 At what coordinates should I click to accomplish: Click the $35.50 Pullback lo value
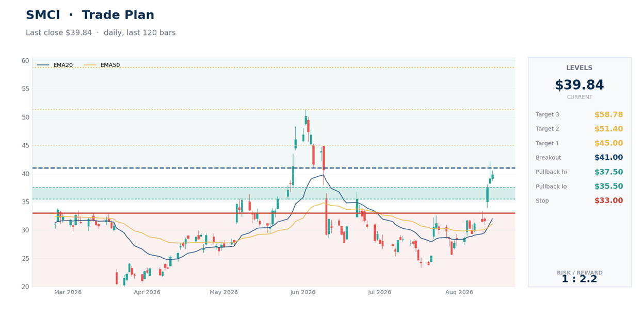(x=608, y=187)
